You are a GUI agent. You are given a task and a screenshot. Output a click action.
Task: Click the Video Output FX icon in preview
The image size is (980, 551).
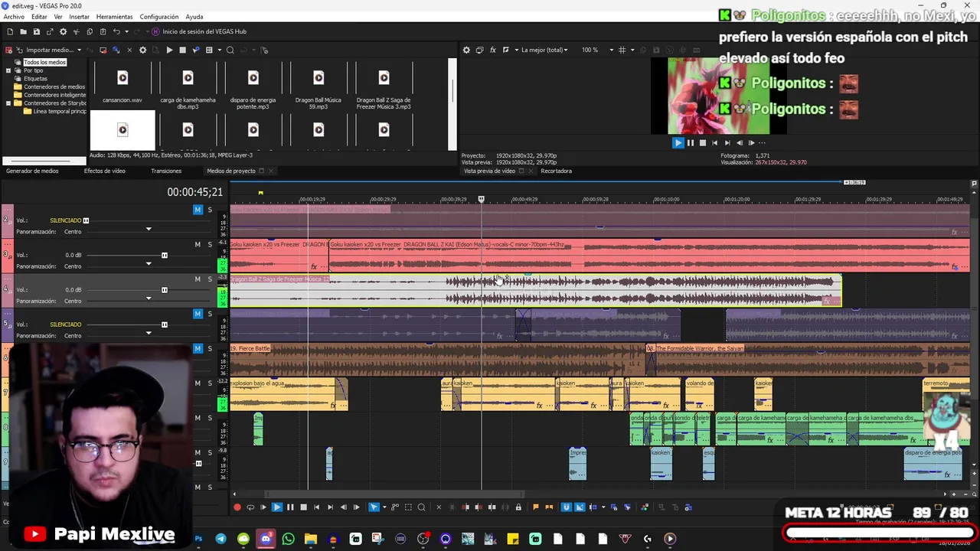pos(493,50)
